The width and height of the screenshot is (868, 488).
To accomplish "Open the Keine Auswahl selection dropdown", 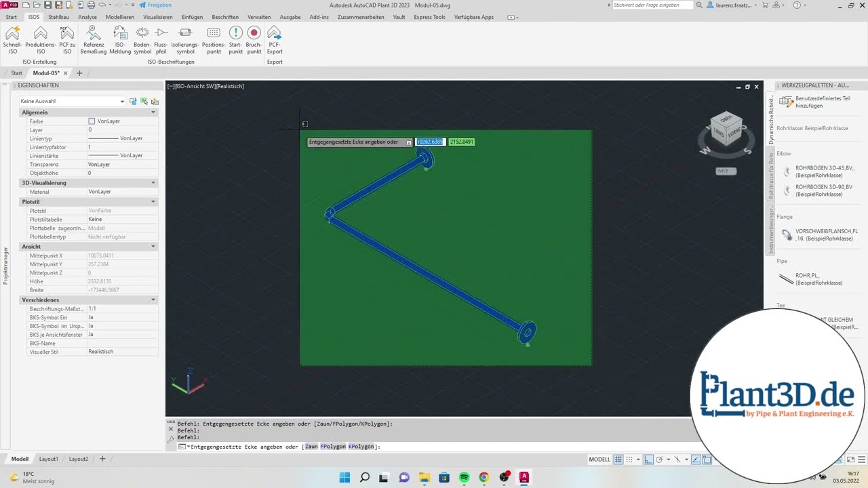I will (73, 101).
